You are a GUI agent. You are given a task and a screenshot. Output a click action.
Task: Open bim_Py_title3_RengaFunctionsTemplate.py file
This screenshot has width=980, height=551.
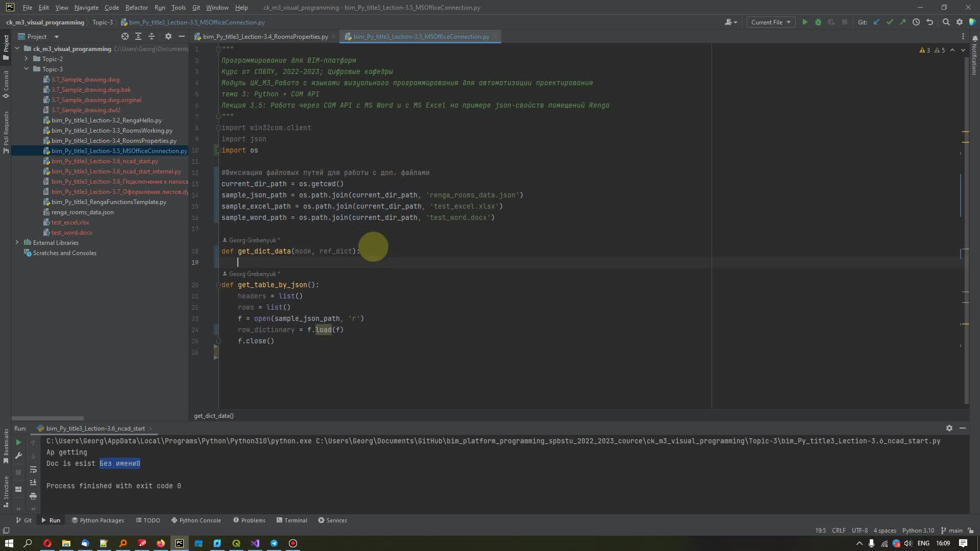[109, 202]
